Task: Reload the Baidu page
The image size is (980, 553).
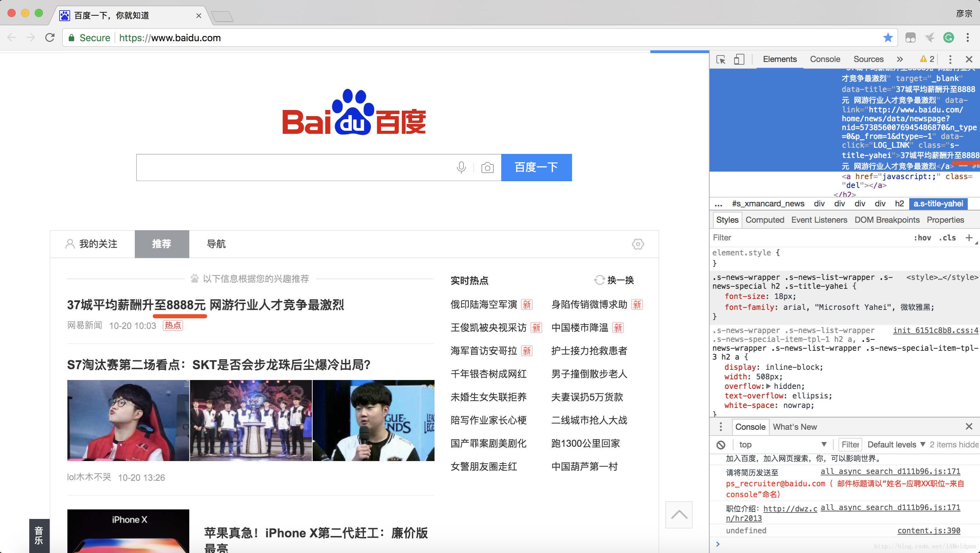Action: pyautogui.click(x=50, y=38)
